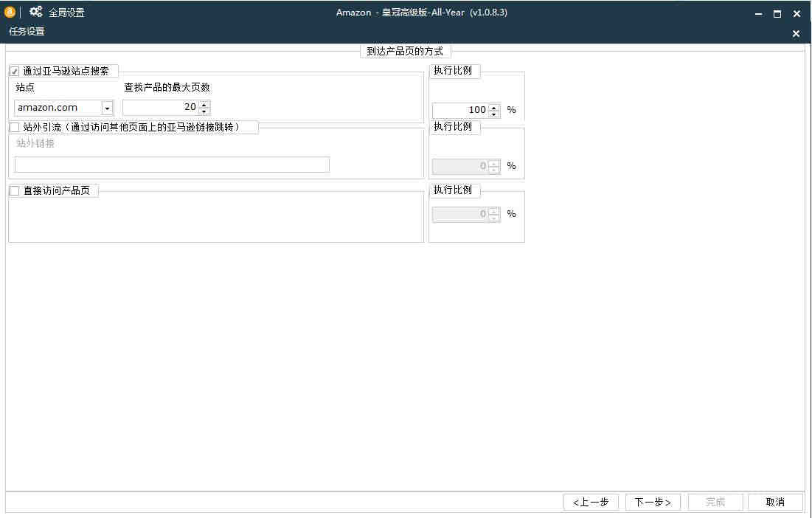Close the 任务设置 panel
This screenshot has width=812, height=518.
pyautogui.click(x=796, y=34)
